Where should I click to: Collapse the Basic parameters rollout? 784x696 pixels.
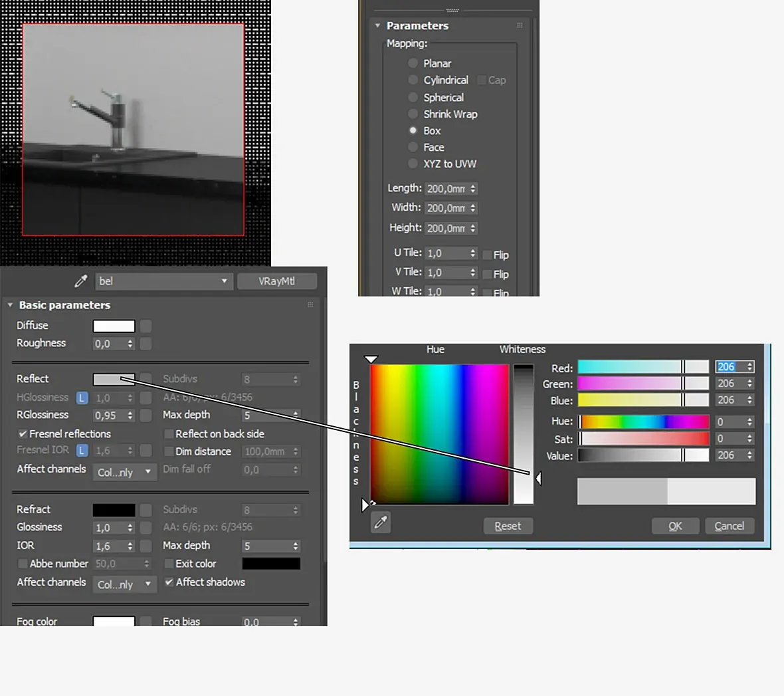11,305
